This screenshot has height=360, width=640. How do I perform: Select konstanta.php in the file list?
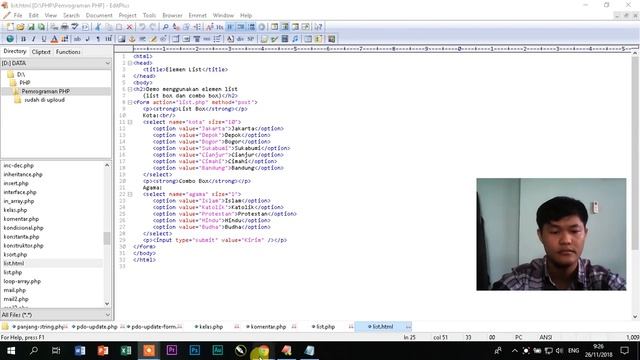(21, 237)
